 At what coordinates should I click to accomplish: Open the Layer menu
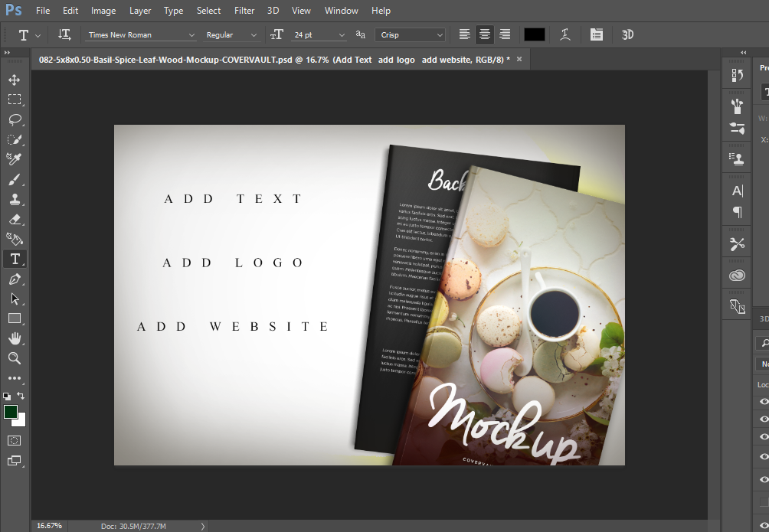(x=140, y=11)
